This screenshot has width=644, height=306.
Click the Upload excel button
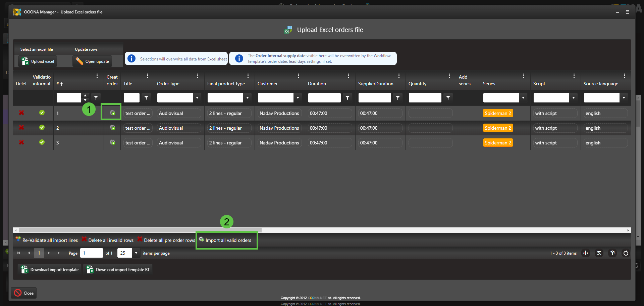(x=38, y=61)
